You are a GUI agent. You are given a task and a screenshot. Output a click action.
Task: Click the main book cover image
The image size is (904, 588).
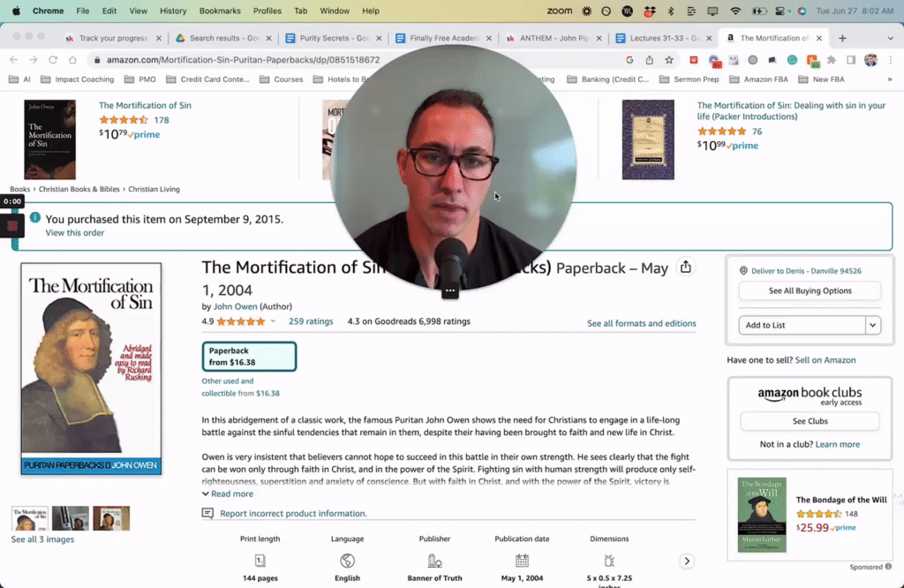91,369
